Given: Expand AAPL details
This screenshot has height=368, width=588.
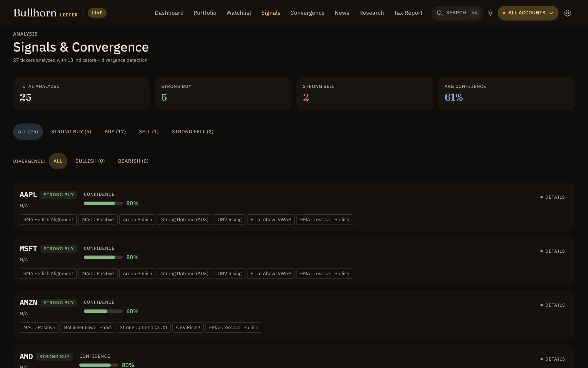Looking at the screenshot, I should (552, 197).
